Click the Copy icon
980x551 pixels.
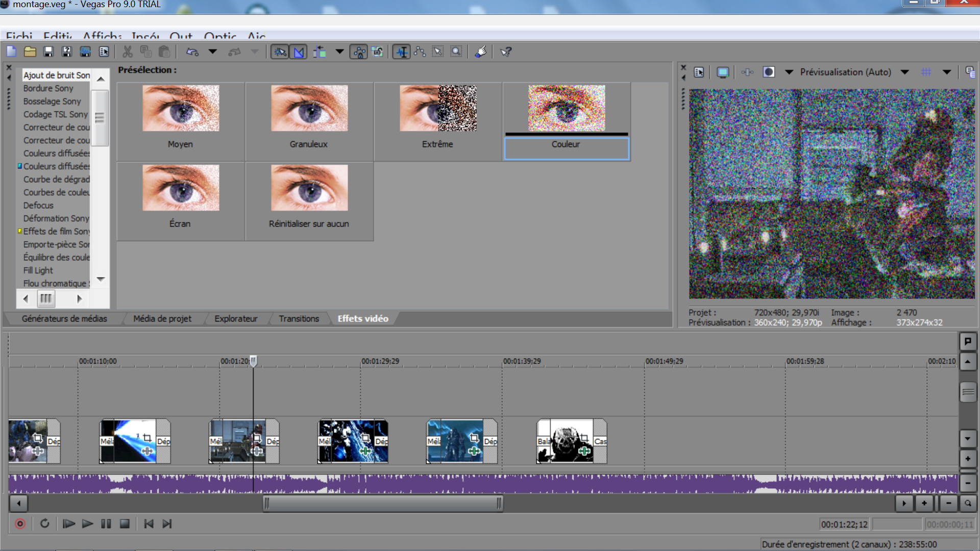146,52
